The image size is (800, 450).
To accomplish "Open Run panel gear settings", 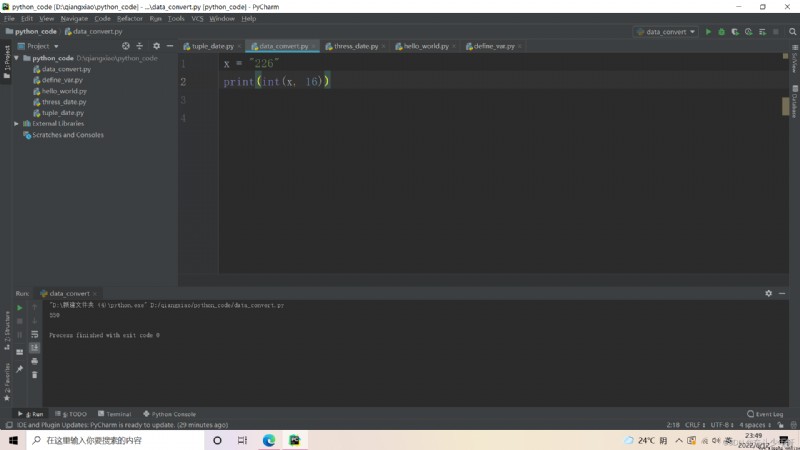I will (768, 293).
